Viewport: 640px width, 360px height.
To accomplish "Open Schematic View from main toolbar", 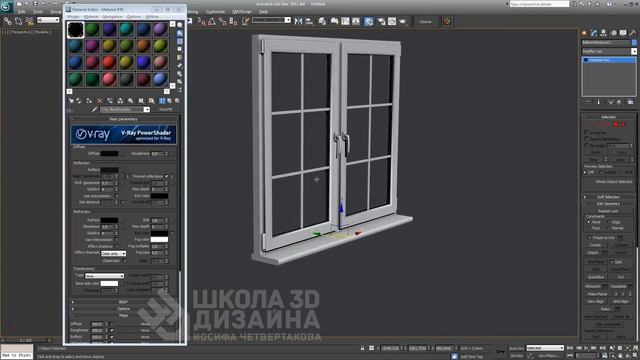I will click(356, 21).
